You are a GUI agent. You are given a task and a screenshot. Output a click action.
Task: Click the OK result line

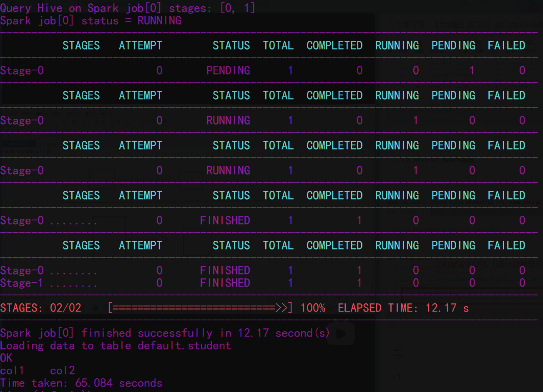pos(6,358)
